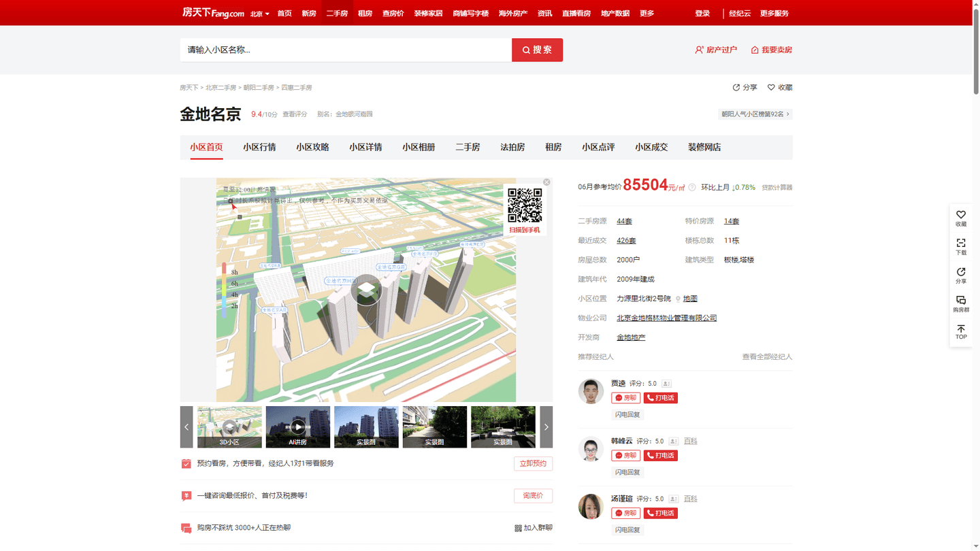980x551 pixels.
Task: Click 加入群聊 with QR icon
Action: click(x=534, y=528)
